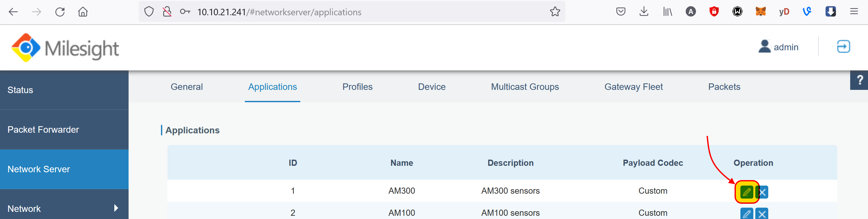Click the grey A extension icon
868x219 pixels.
(691, 12)
